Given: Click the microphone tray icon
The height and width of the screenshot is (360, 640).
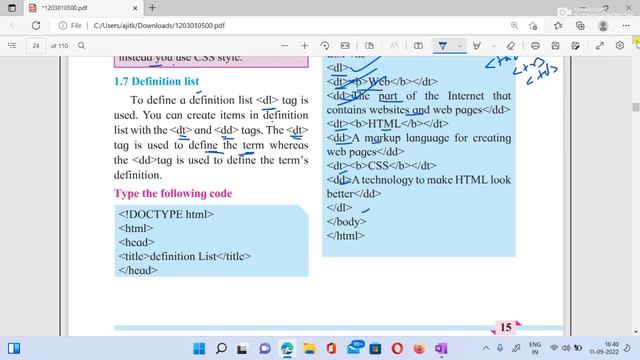Looking at the screenshot, I should pyautogui.click(x=500, y=348).
